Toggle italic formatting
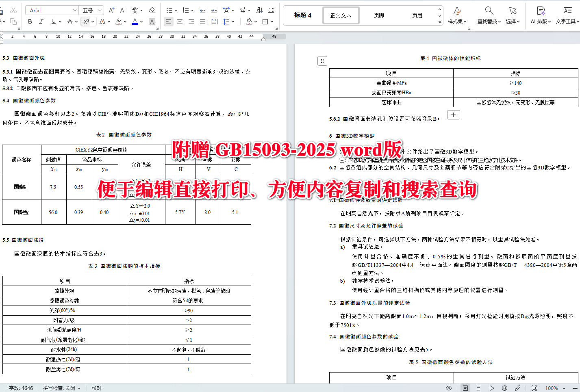580x392 pixels. tap(41, 22)
